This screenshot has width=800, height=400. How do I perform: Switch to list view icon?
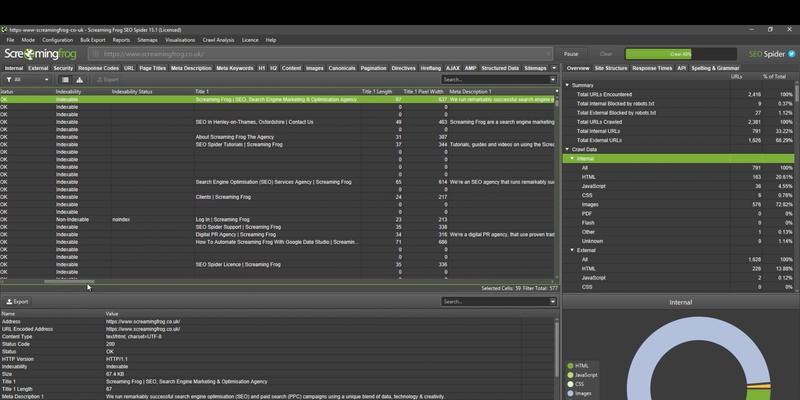click(x=65, y=80)
